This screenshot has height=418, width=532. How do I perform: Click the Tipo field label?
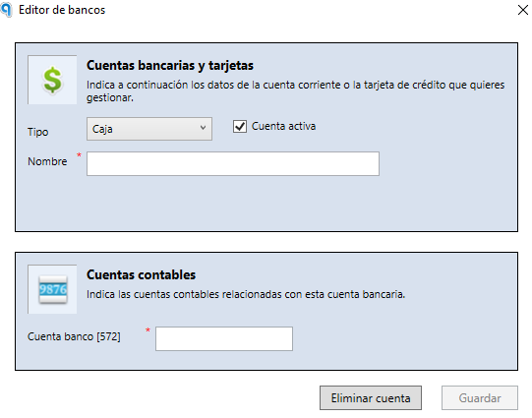pos(38,132)
